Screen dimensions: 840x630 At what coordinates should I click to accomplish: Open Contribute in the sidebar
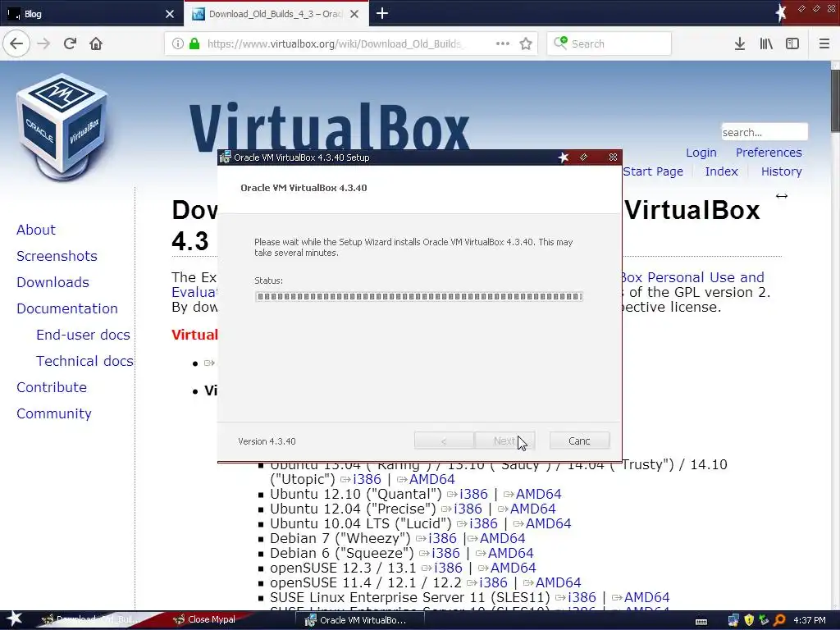click(x=52, y=387)
